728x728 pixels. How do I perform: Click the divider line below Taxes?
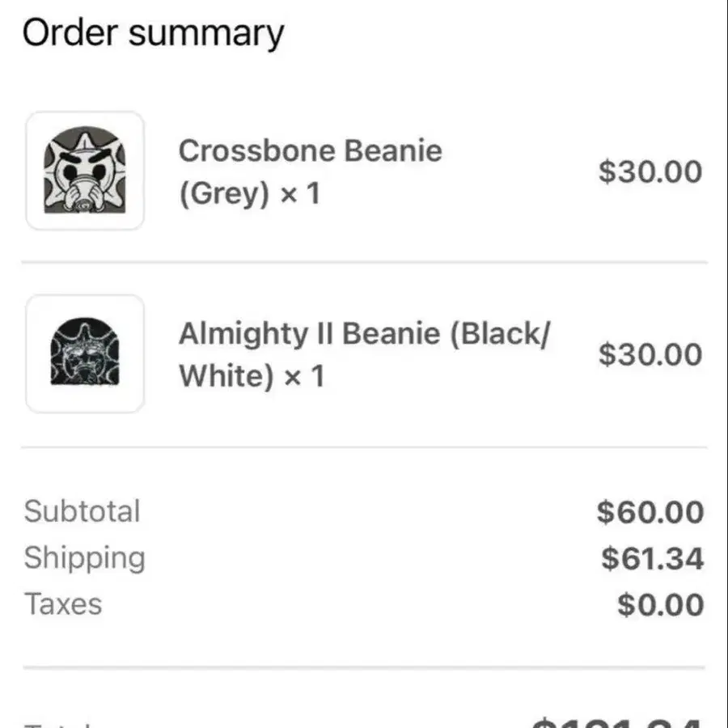click(x=364, y=668)
